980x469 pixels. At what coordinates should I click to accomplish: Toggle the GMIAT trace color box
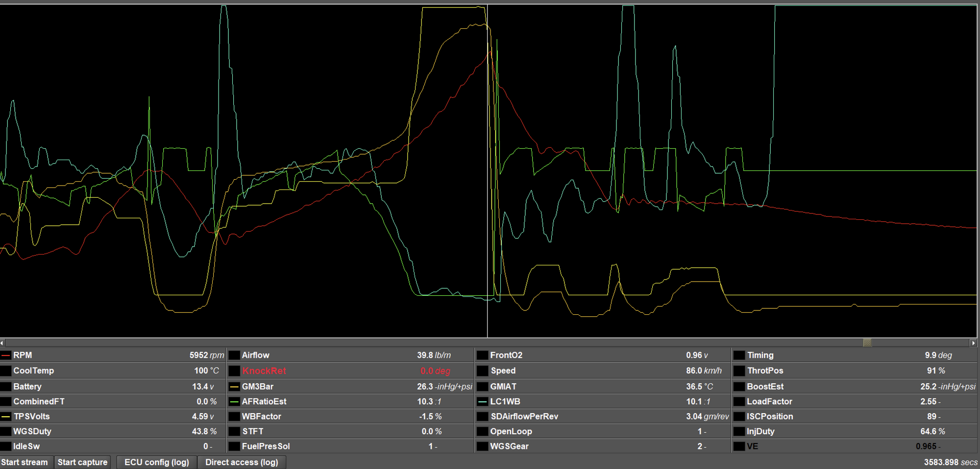coord(483,386)
